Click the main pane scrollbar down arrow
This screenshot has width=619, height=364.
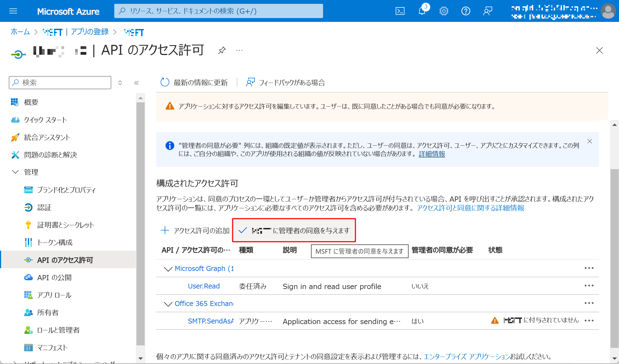pos(614,359)
